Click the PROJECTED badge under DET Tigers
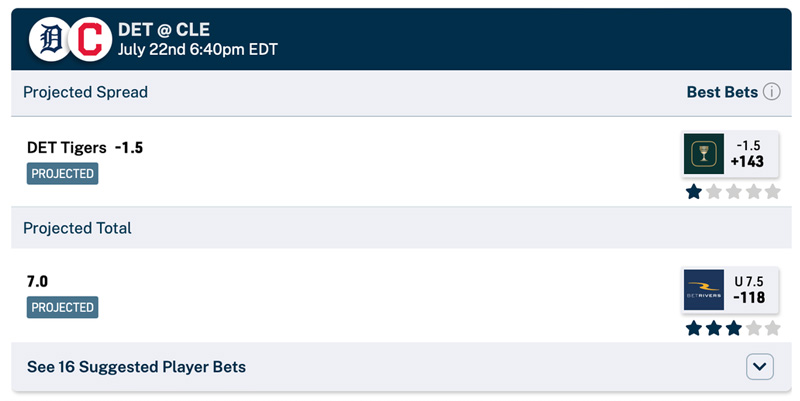Image resolution: width=800 pixels, height=401 pixels. [62, 173]
